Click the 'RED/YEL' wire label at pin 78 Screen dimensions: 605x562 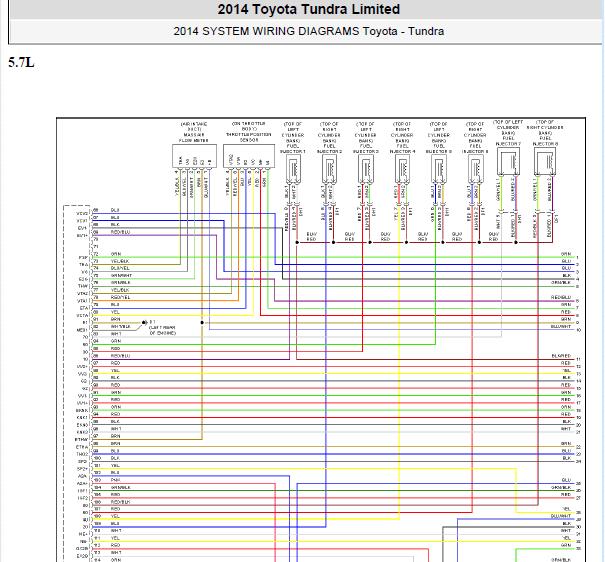pyautogui.click(x=120, y=297)
